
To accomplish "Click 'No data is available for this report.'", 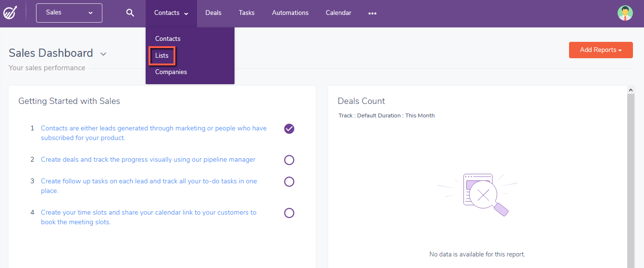I will [x=477, y=254].
